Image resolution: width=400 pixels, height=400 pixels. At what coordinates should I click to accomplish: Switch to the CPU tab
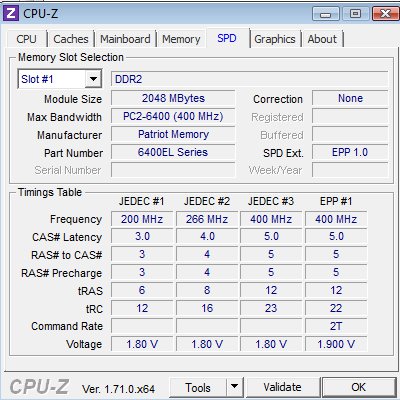[x=26, y=39]
